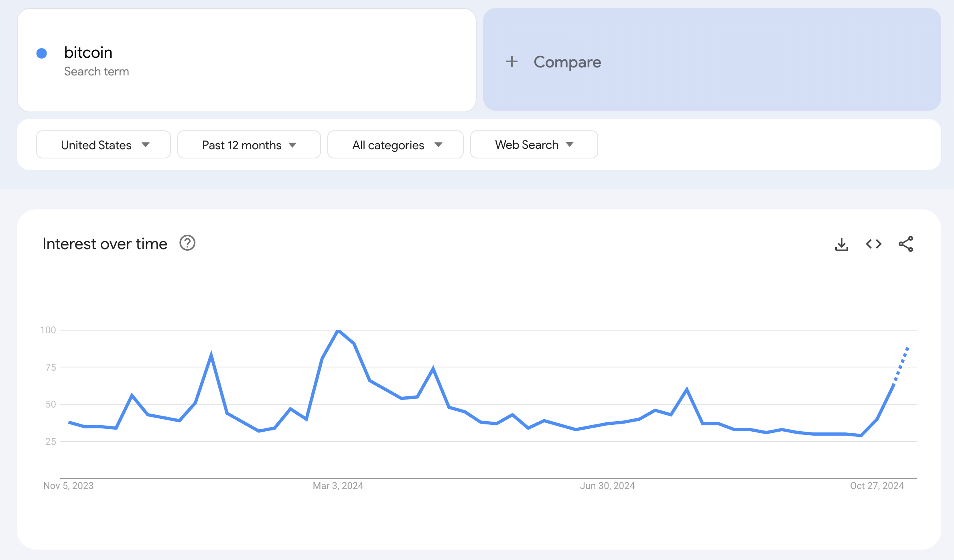Click the Jun 30, 2024 axis label
The height and width of the screenshot is (560, 954).
(607, 486)
